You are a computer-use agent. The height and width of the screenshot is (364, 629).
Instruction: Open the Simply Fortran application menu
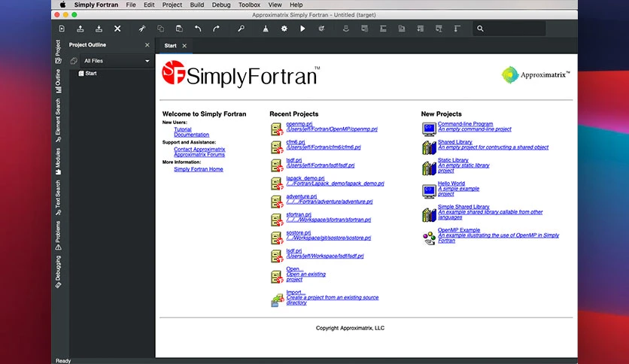tap(96, 5)
